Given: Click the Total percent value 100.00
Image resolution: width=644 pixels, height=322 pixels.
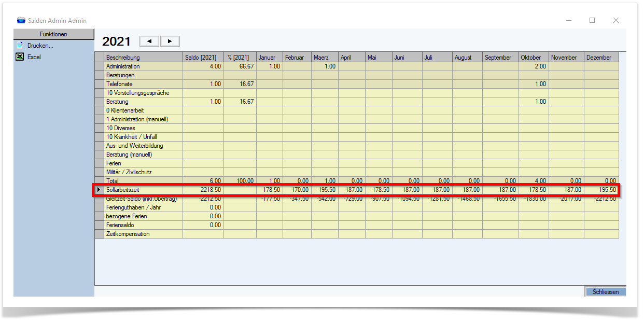Looking at the screenshot, I should click(245, 181).
